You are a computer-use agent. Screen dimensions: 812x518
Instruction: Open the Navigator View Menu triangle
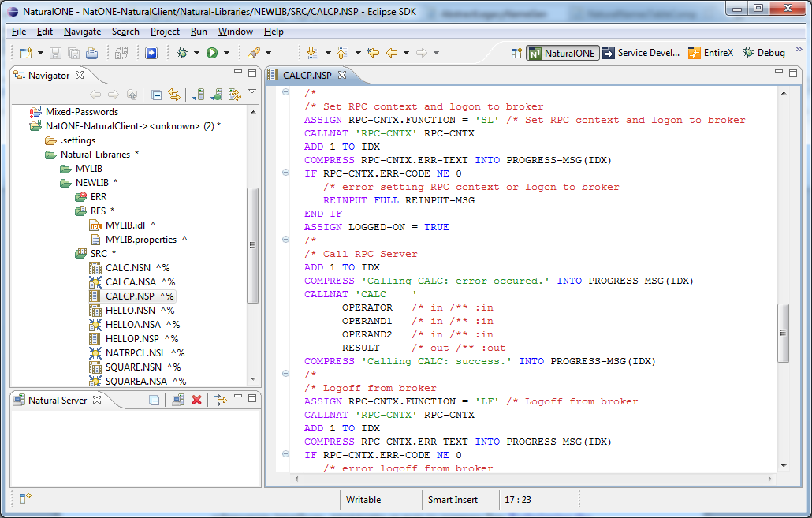coord(252,91)
